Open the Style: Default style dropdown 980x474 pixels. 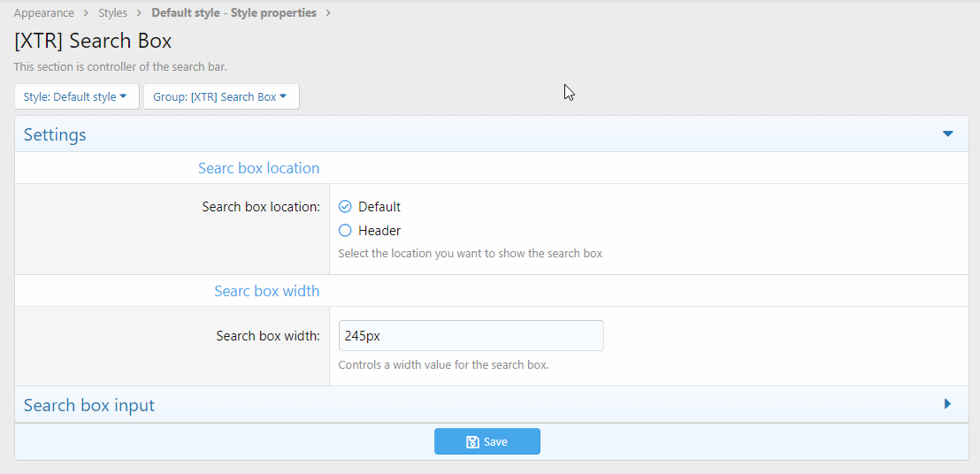pyautogui.click(x=77, y=96)
